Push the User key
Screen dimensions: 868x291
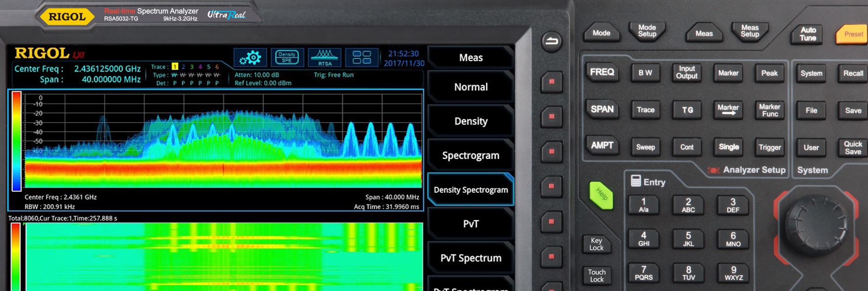click(x=811, y=148)
